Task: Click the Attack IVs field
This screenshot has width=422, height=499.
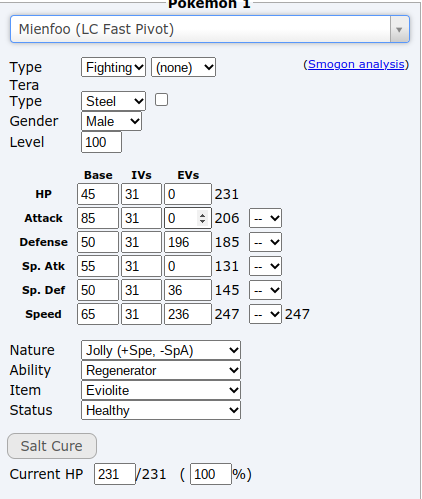Action: pyautogui.click(x=141, y=218)
